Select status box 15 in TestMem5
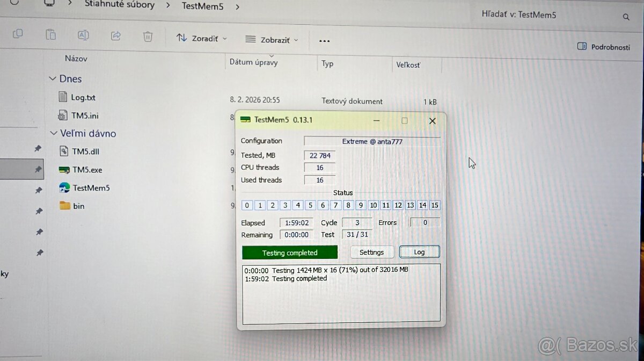The image size is (644, 361). [435, 205]
